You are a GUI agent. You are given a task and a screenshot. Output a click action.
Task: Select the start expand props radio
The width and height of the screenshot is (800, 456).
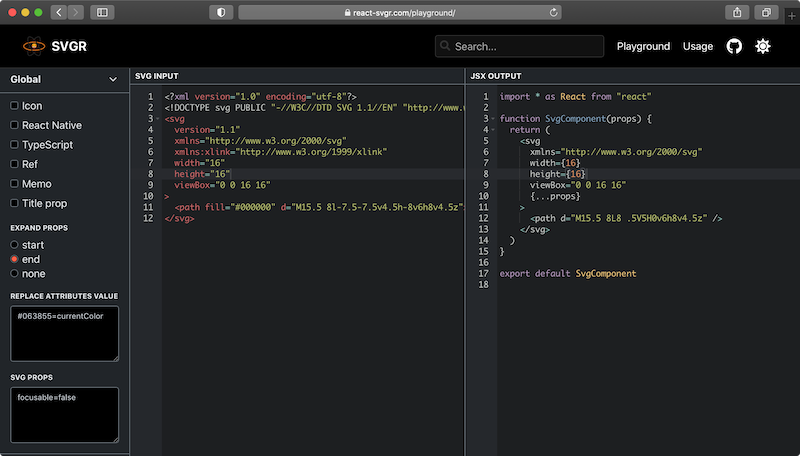14,245
